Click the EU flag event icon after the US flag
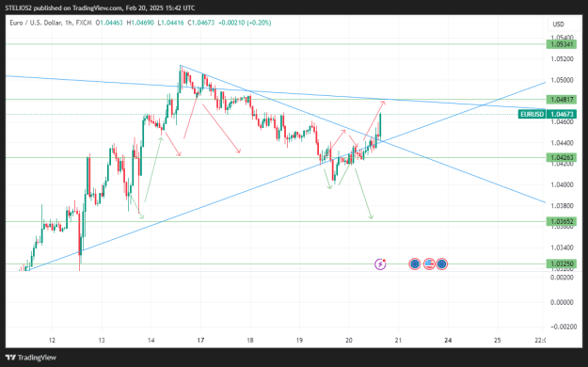The width and height of the screenshot is (588, 367). pyautogui.click(x=442, y=264)
